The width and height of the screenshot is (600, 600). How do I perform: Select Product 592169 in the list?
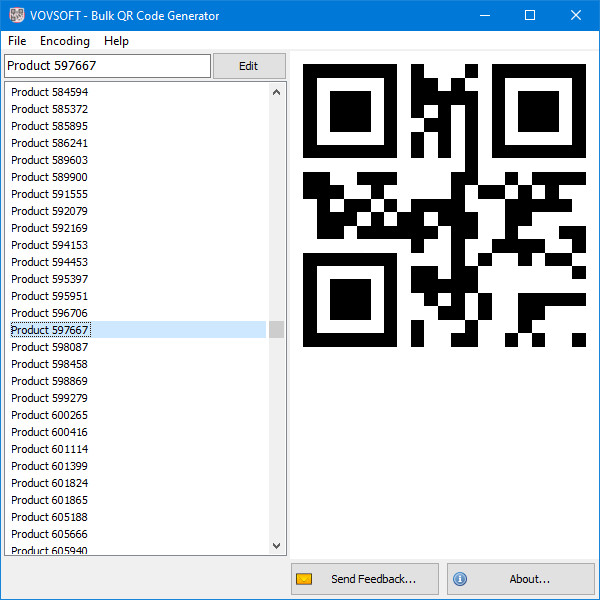point(138,228)
